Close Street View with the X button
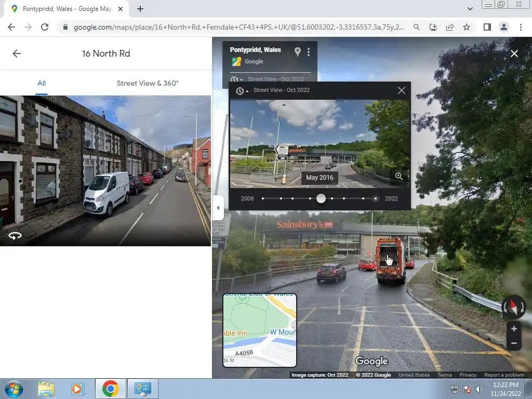 [514, 54]
